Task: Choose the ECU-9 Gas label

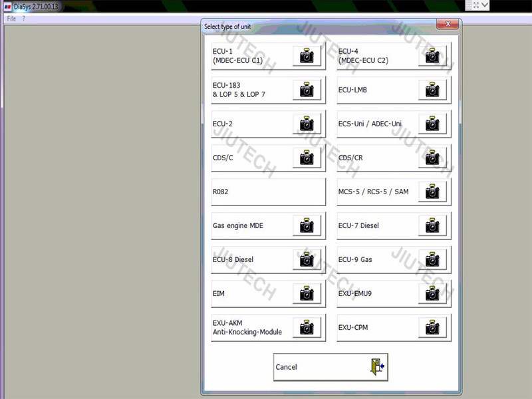Action: pos(355,259)
